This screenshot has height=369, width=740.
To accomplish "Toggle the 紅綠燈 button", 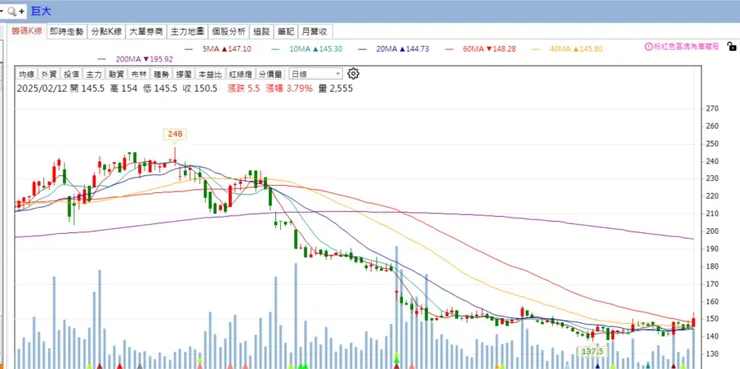I will pos(241,74).
